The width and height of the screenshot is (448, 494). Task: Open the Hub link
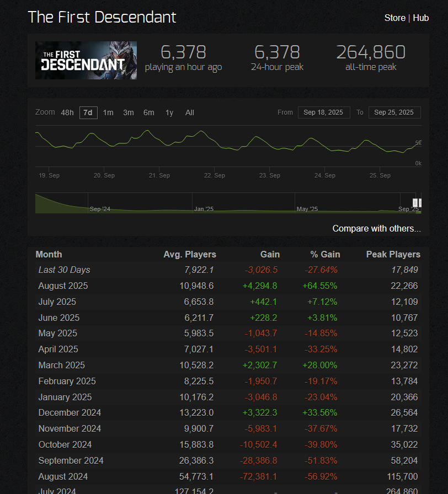[421, 18]
